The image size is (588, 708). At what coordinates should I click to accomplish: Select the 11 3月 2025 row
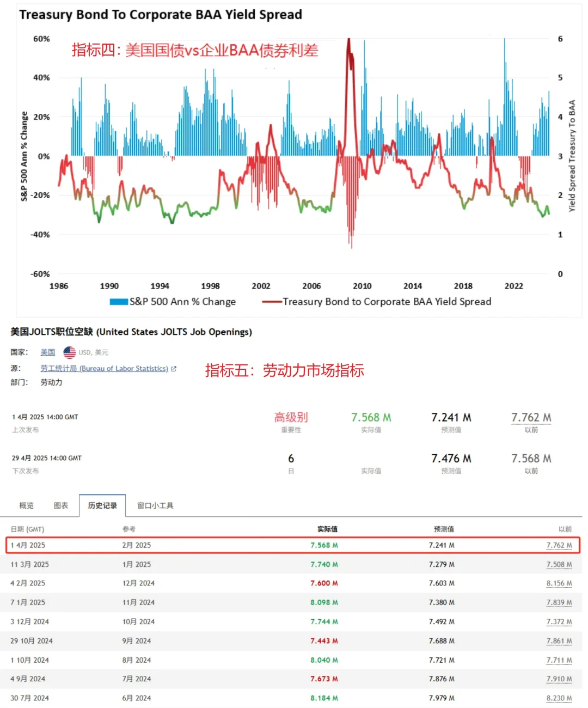point(294,564)
